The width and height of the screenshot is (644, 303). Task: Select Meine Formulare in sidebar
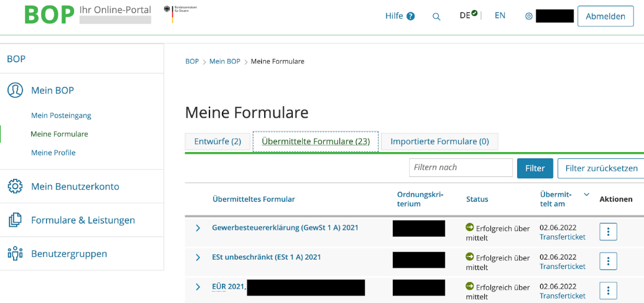[x=59, y=134]
